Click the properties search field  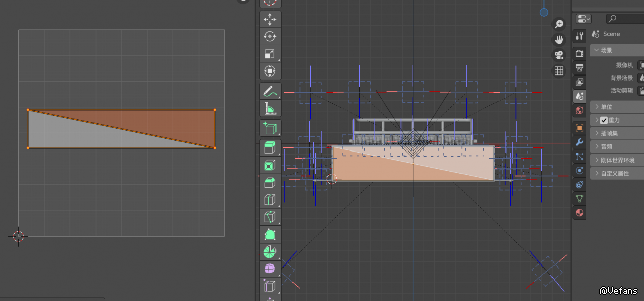(x=626, y=19)
